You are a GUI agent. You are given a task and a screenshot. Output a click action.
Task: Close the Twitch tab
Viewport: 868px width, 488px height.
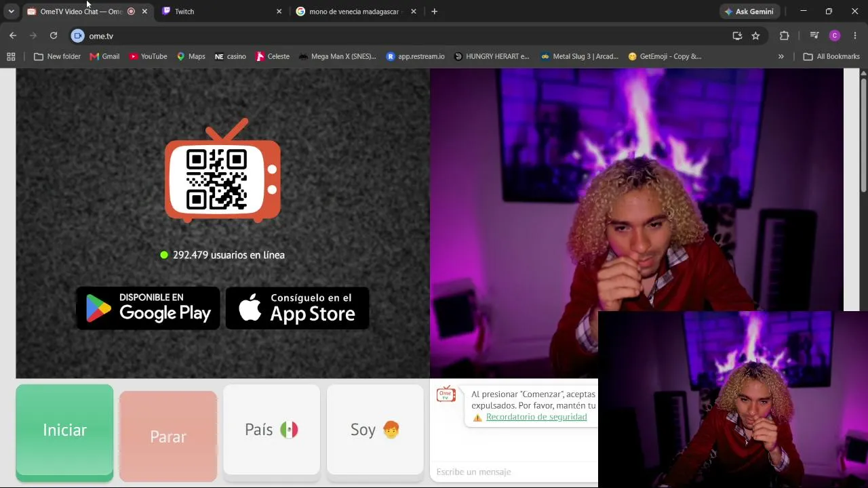(x=279, y=12)
